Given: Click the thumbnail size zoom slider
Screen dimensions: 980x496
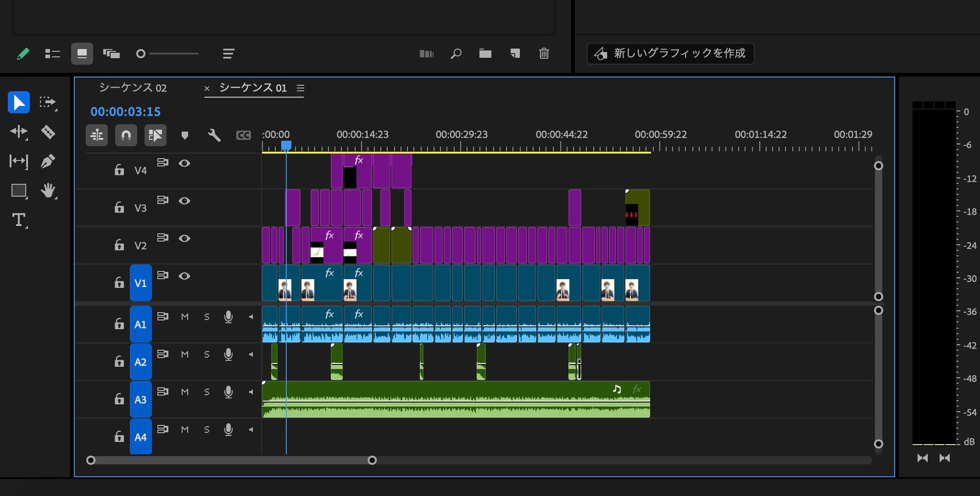Looking at the screenshot, I should pyautogui.click(x=168, y=54).
